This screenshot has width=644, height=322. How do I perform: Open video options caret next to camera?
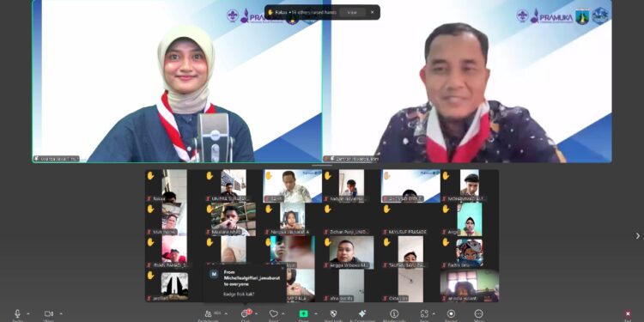coord(61,313)
